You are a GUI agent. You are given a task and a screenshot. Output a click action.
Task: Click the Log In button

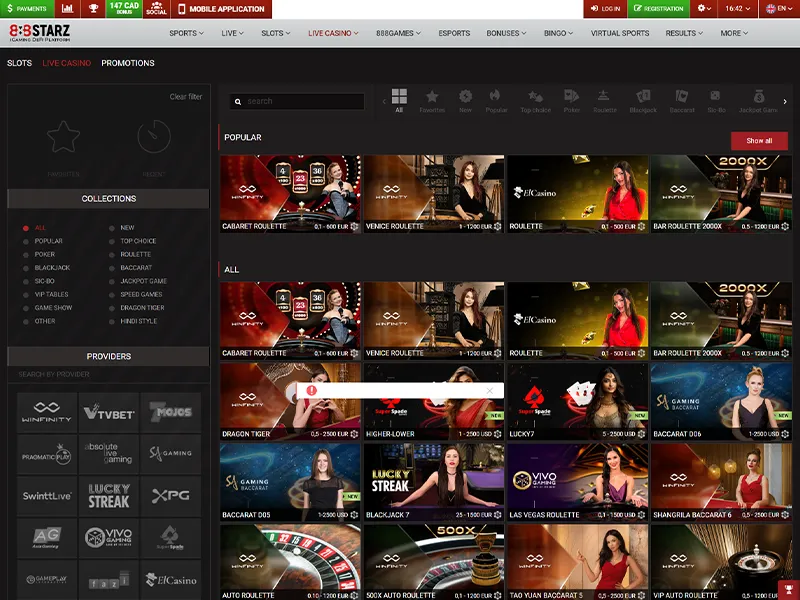point(605,9)
